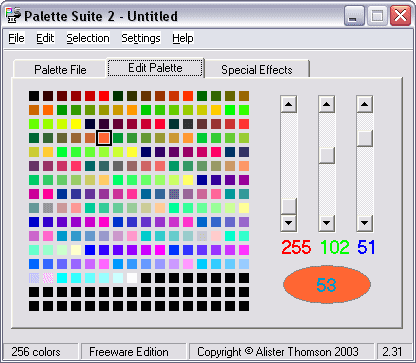416x363 pixels.
Task: Select the first black swatch in bottom row
Action: [34, 306]
